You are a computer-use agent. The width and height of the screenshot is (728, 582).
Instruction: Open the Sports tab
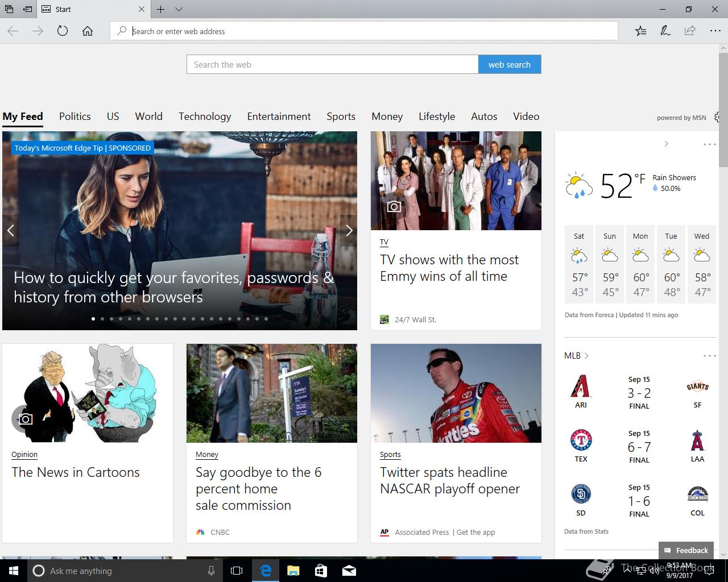click(x=341, y=117)
